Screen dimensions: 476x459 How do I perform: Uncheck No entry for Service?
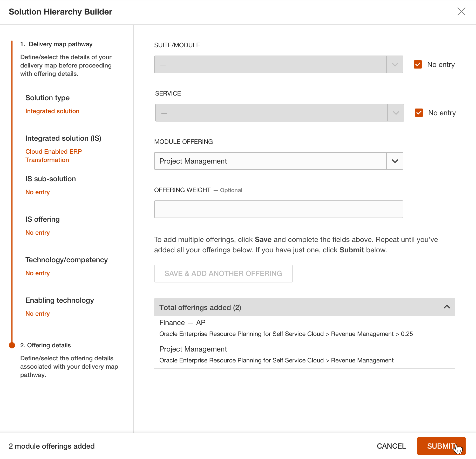click(419, 113)
